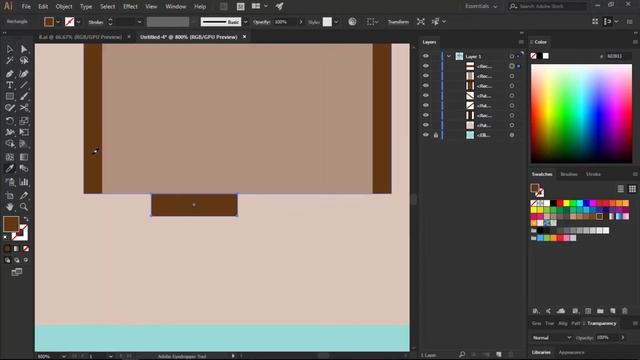The height and width of the screenshot is (360, 640).
Task: Select white swatch in Color panel
Action: coord(546,56)
